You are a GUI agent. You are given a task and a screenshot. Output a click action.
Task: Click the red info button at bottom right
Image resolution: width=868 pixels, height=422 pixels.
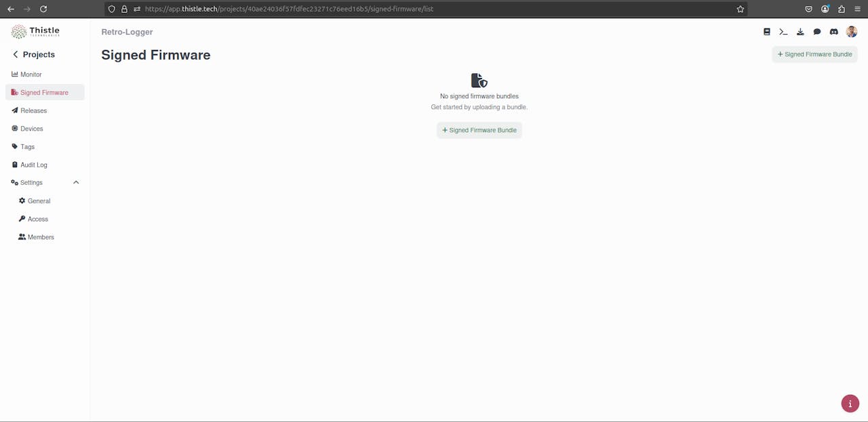tap(850, 404)
